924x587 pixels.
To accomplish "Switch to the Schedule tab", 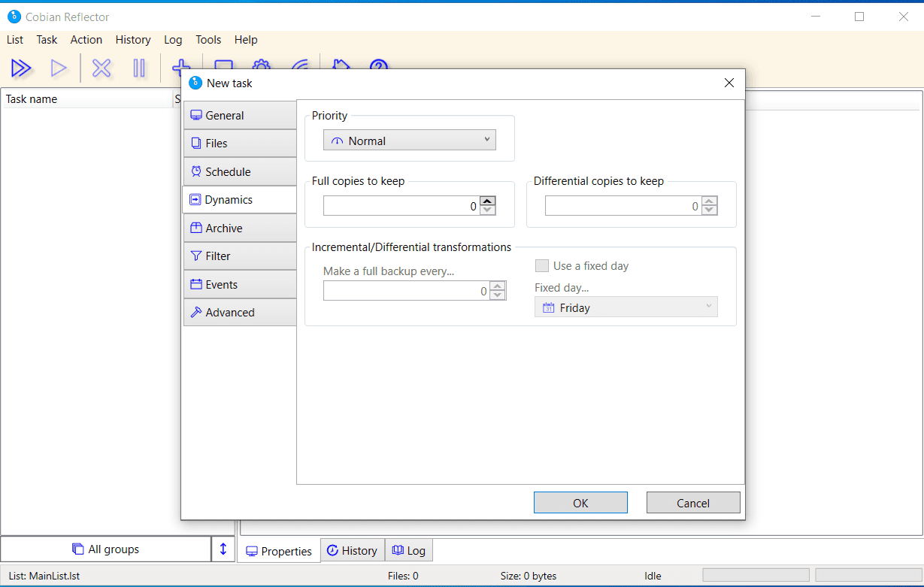I will click(x=240, y=171).
